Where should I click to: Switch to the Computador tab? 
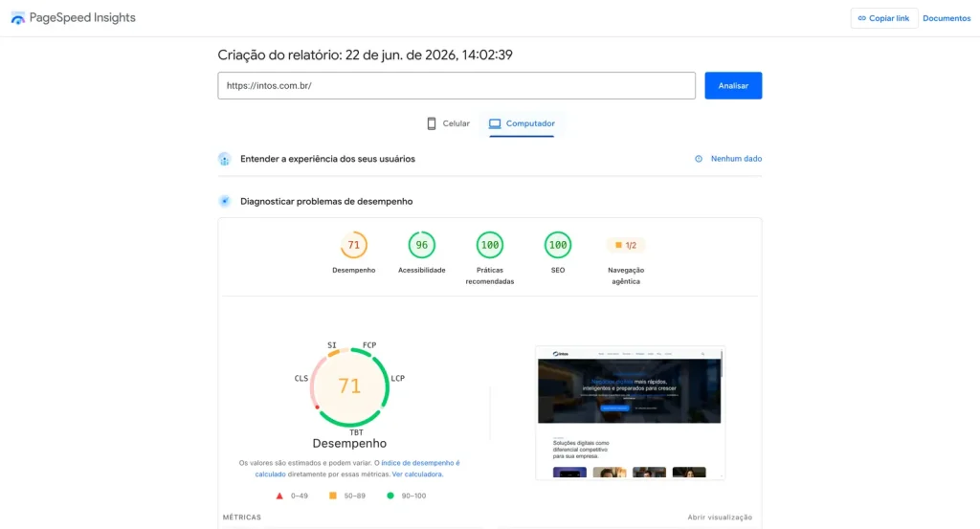pyautogui.click(x=522, y=123)
